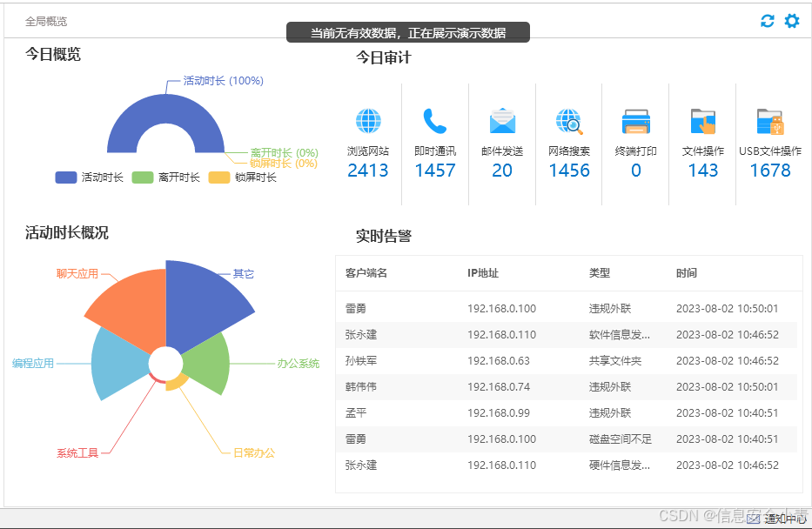Select the 全局概览 tab

[x=46, y=21]
